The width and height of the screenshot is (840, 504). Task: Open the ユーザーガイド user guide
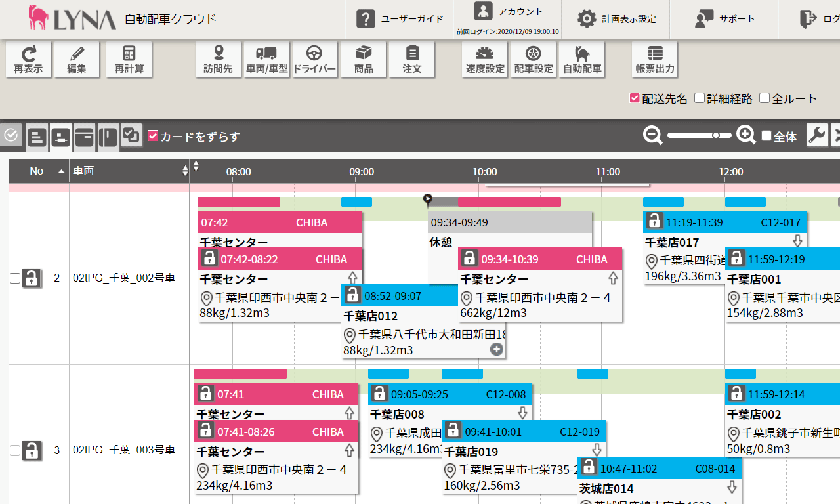pos(399,19)
